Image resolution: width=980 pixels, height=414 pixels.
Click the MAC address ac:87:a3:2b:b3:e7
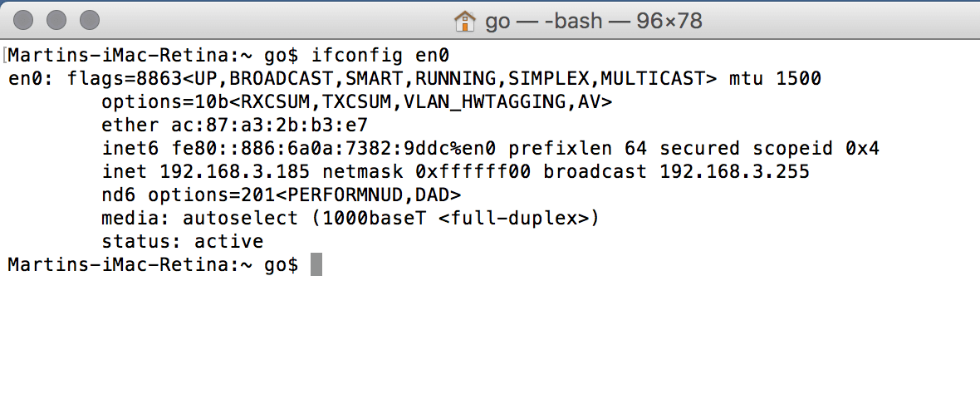269,125
